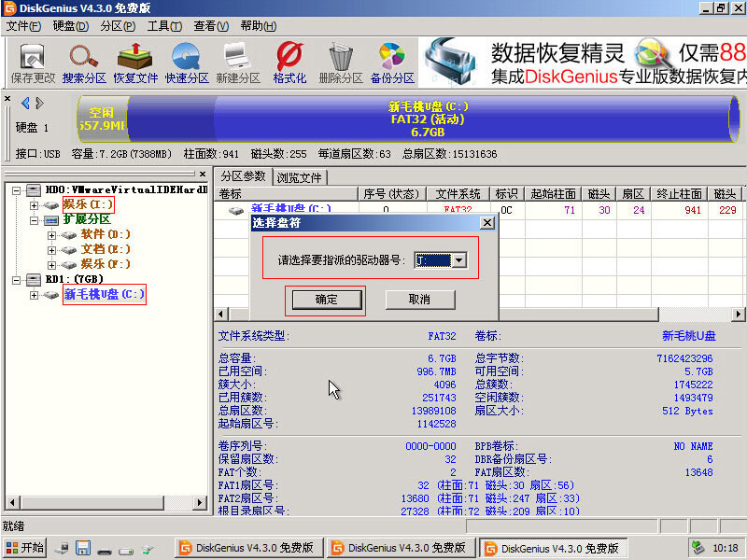
Task: Open the 帮助(H) menu
Action: click(259, 26)
